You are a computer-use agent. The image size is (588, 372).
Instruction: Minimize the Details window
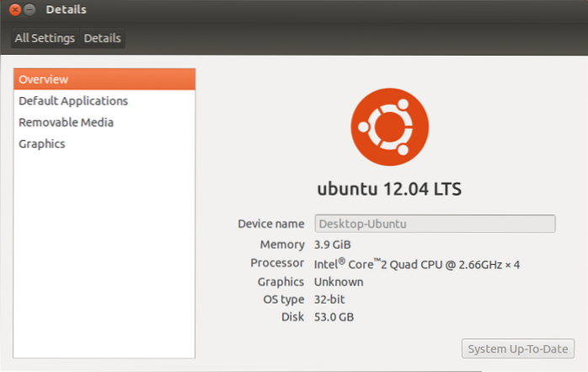30,10
